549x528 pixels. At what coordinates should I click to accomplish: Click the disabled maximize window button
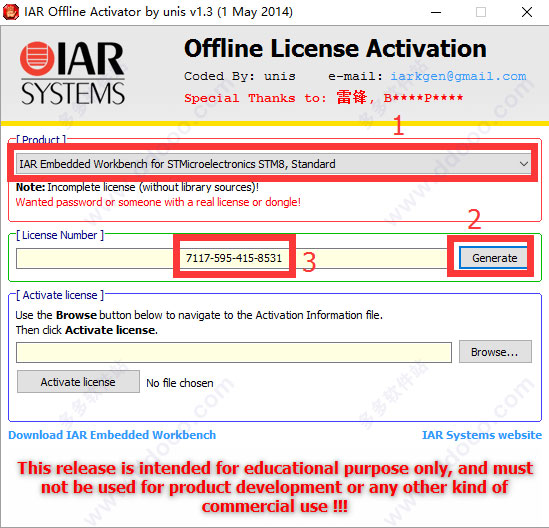tap(481, 12)
